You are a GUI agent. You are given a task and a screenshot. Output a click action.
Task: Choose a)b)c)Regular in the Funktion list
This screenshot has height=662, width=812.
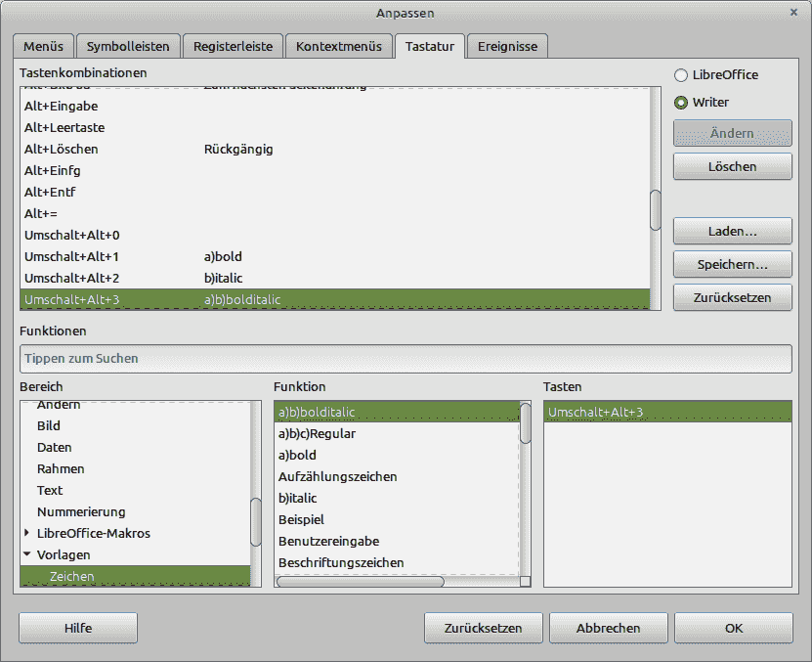pyautogui.click(x=396, y=434)
